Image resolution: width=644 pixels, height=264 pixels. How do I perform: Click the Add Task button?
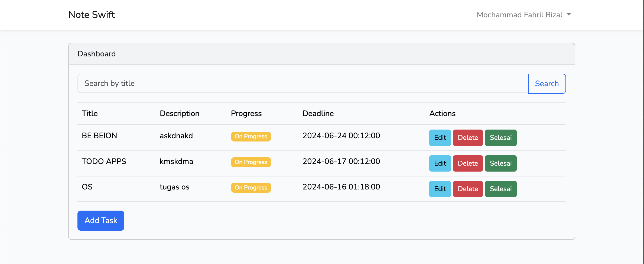(x=101, y=221)
